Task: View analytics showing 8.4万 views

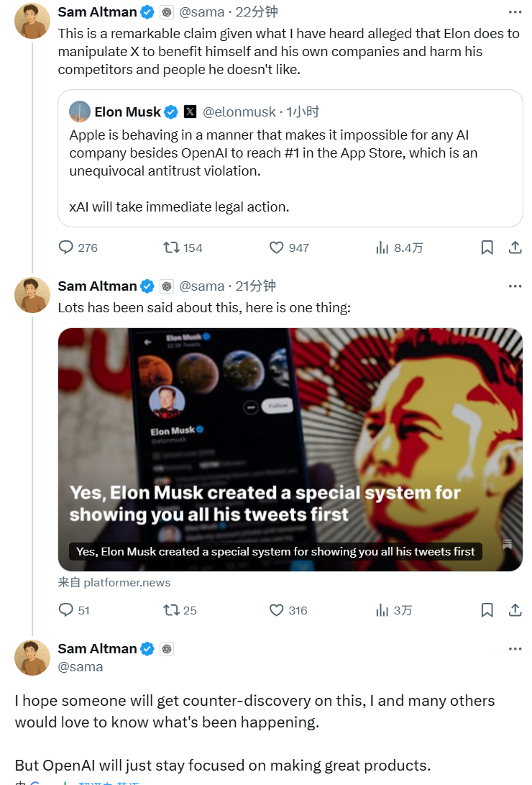Action: point(399,248)
